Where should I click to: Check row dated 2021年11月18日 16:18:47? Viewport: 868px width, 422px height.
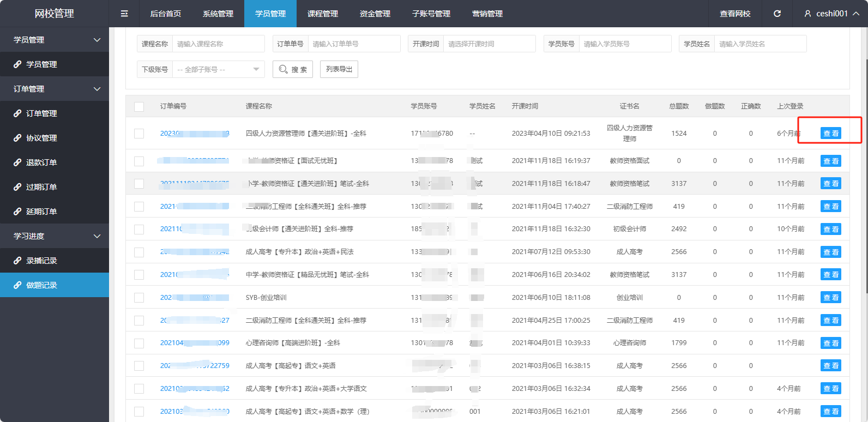pyautogui.click(x=139, y=184)
